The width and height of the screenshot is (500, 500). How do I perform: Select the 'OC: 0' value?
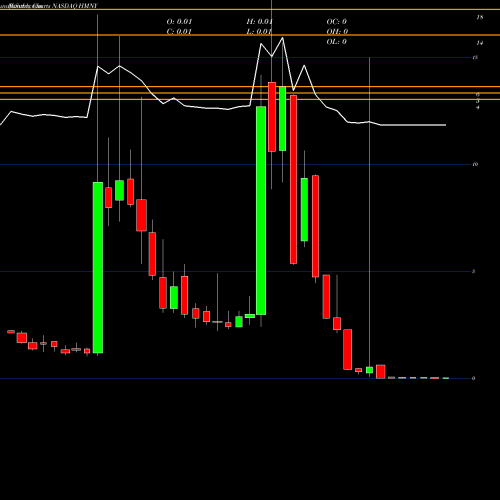(x=337, y=22)
